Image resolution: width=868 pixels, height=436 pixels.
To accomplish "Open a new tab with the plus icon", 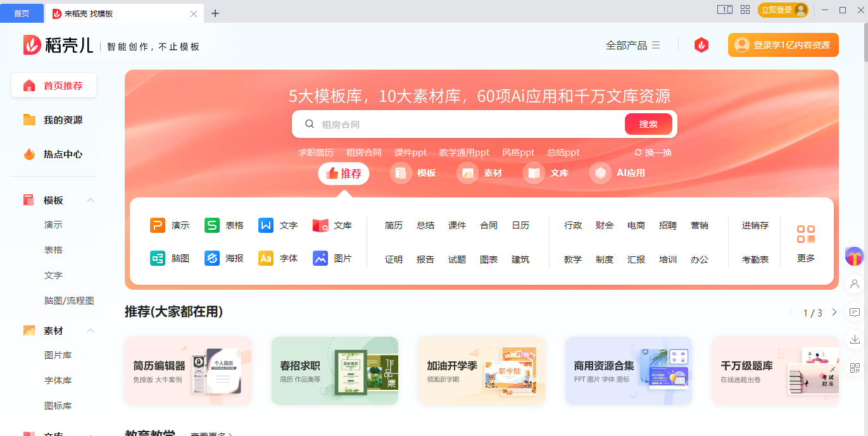I will [215, 13].
